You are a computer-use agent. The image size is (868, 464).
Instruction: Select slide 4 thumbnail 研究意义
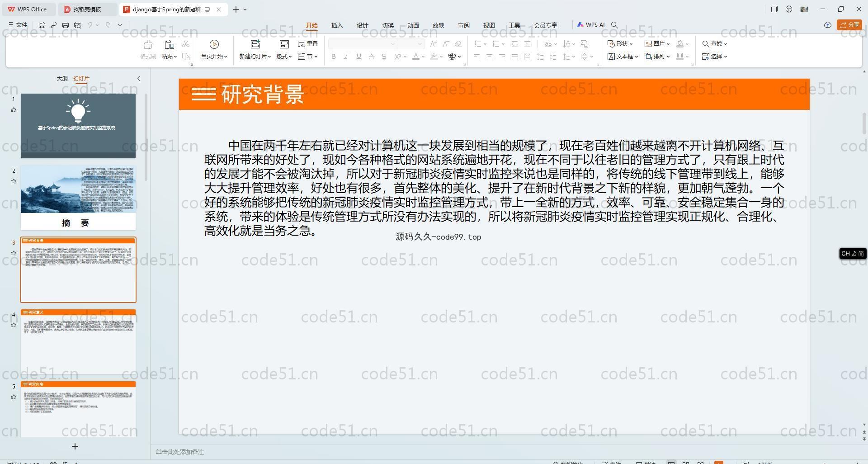[x=78, y=342]
